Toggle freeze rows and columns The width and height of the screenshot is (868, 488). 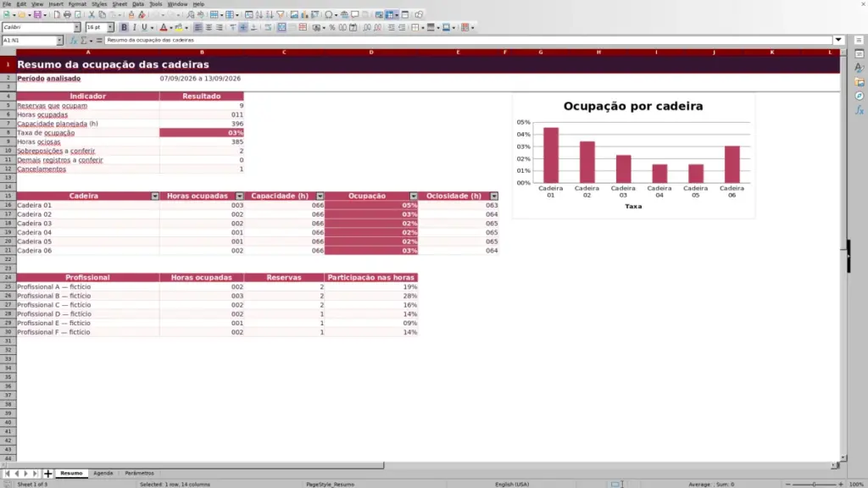tap(390, 14)
